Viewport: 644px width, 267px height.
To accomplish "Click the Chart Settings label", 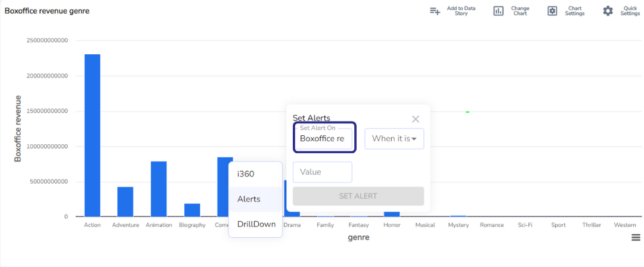I will tap(575, 11).
